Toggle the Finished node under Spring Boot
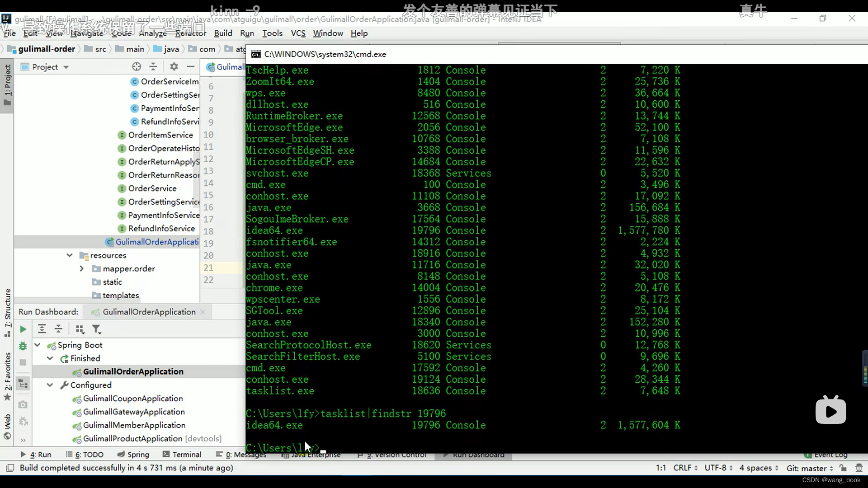Screen dimensions: 868x488 pos(49,358)
